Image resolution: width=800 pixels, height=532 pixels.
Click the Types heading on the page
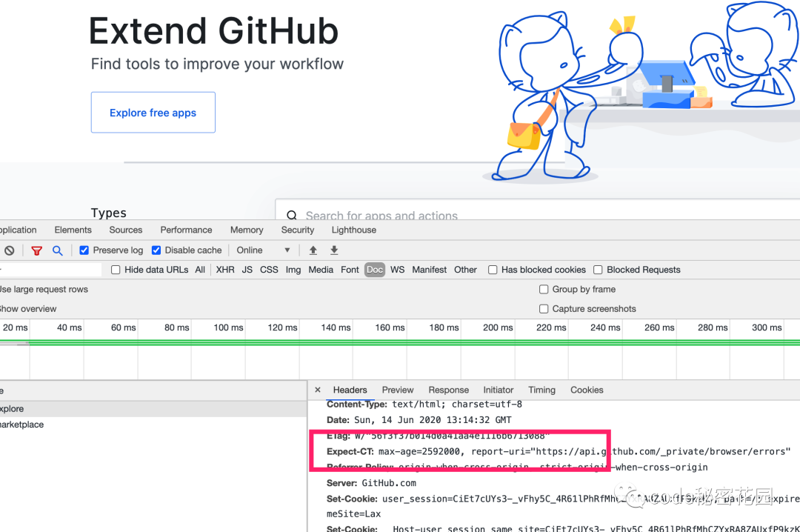tap(109, 213)
